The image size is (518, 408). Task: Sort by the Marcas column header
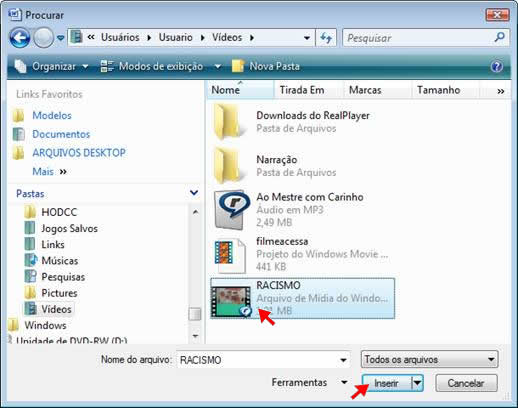377,90
